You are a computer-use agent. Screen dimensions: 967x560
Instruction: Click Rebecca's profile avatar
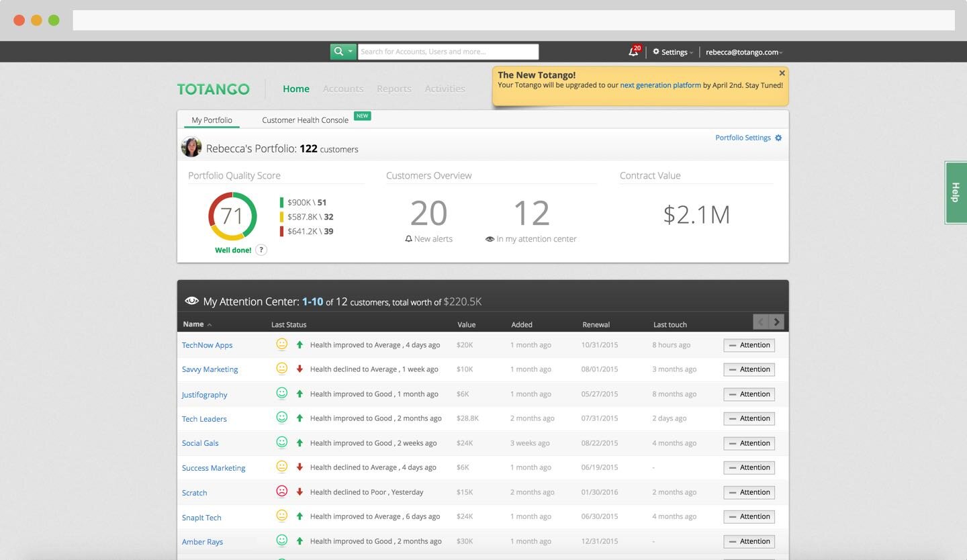191,147
